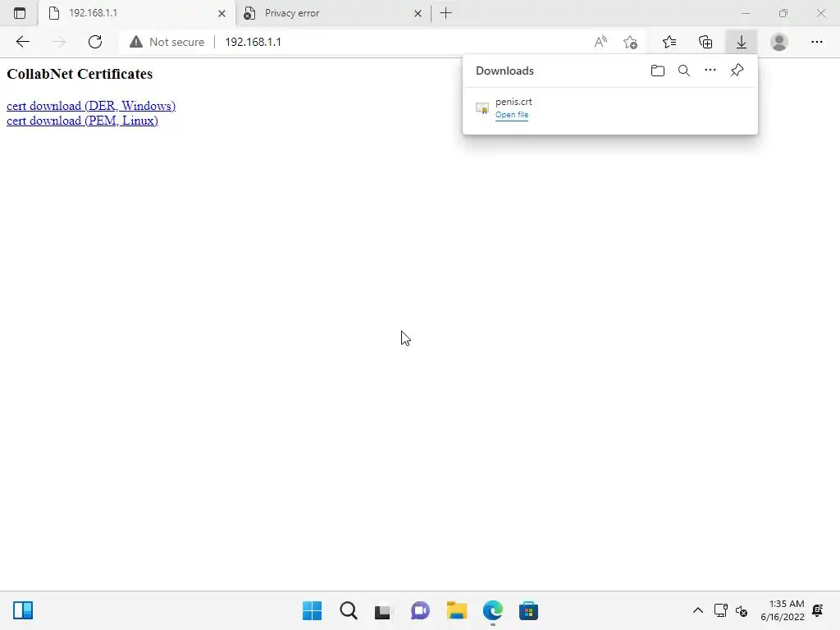This screenshot has width=840, height=630.
Task: Open Windows taskbar Search
Action: (348, 610)
